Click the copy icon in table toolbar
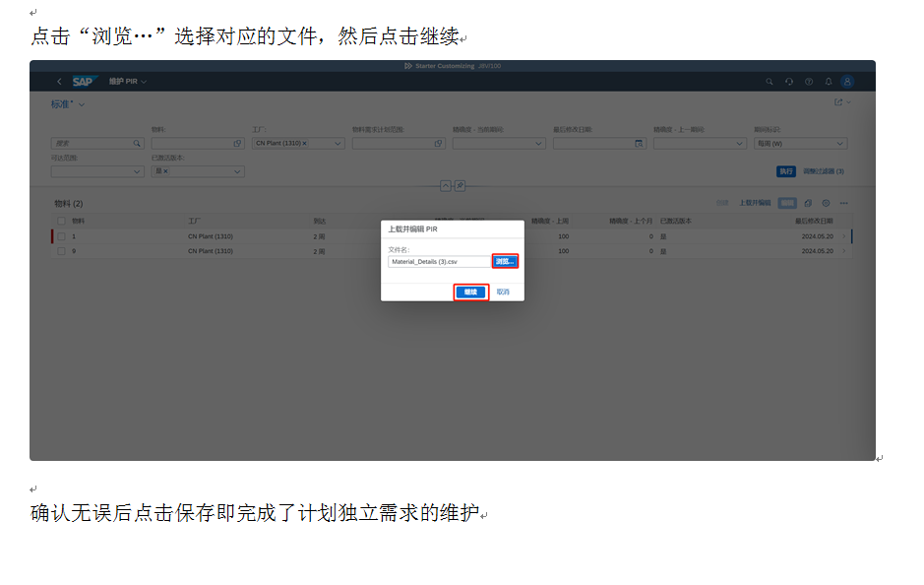 [x=808, y=203]
